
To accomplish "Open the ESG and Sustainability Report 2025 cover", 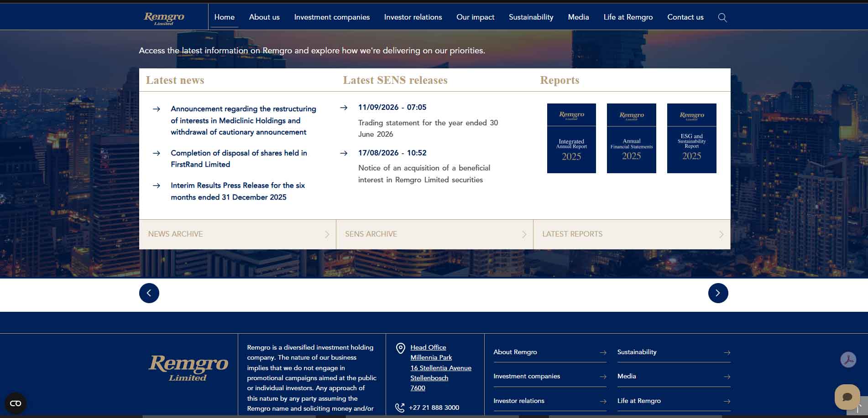I will [692, 138].
